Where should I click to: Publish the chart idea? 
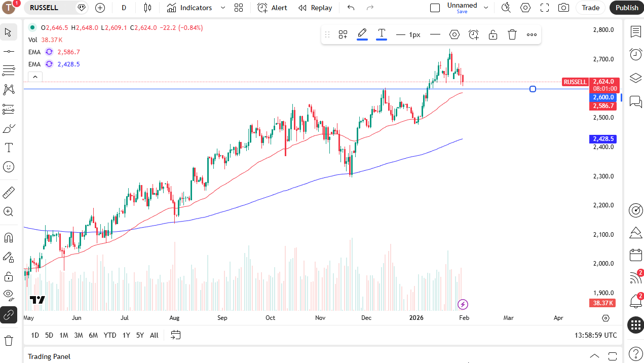627,8
